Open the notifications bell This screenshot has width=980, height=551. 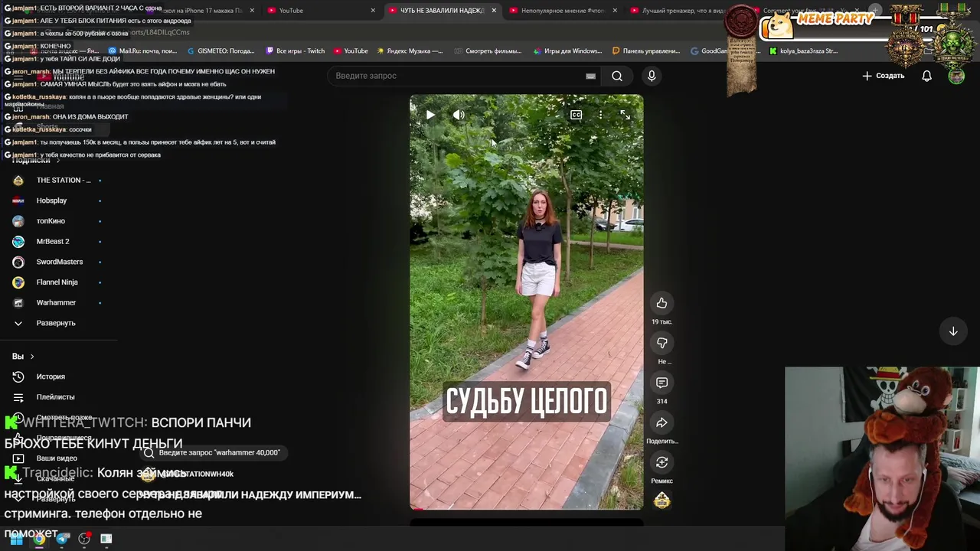pyautogui.click(x=926, y=76)
